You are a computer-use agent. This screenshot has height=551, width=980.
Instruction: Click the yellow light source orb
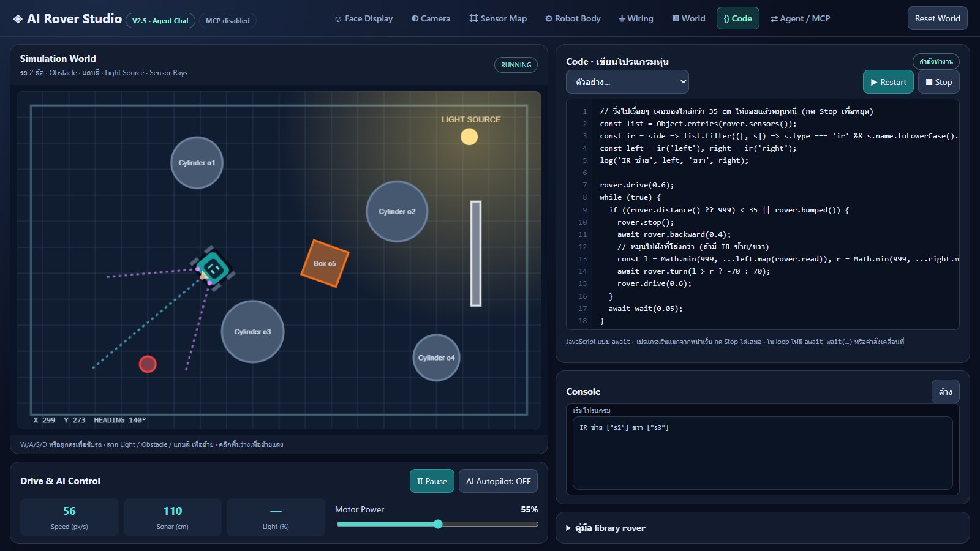coord(469,137)
